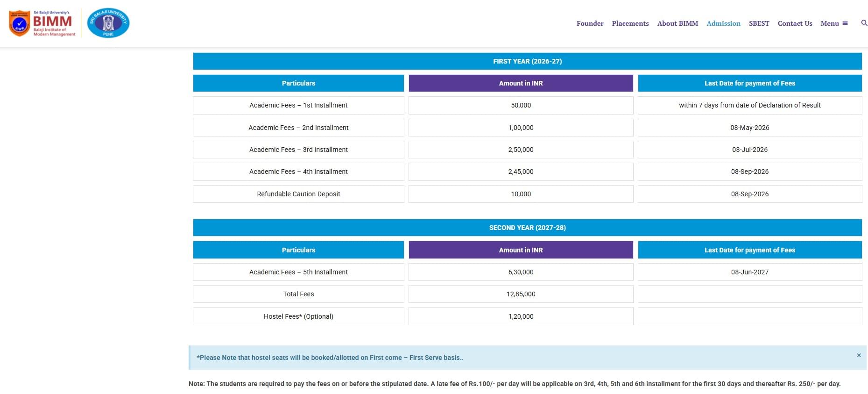This screenshot has width=868, height=394.
Task: Click Contact Us in the header
Action: 795,23
